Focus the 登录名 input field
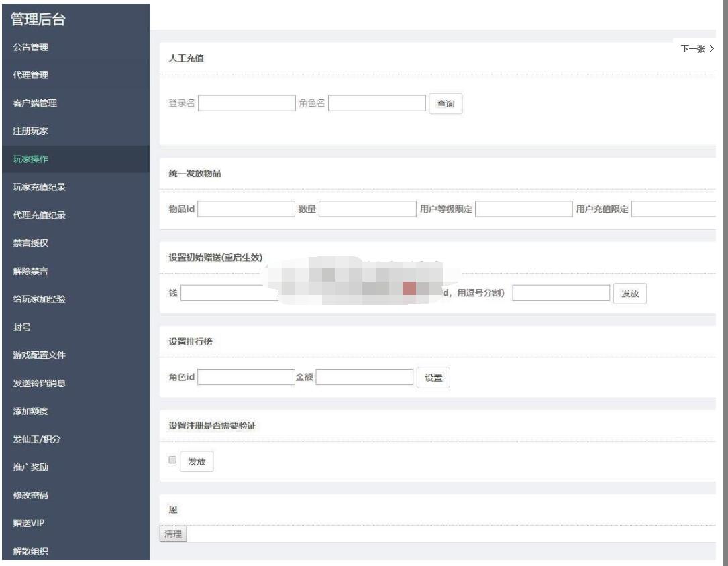728x566 pixels. click(246, 103)
